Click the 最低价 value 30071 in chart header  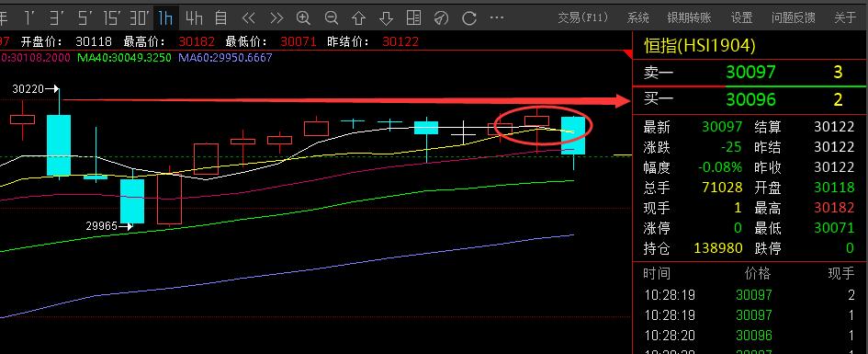click(299, 42)
